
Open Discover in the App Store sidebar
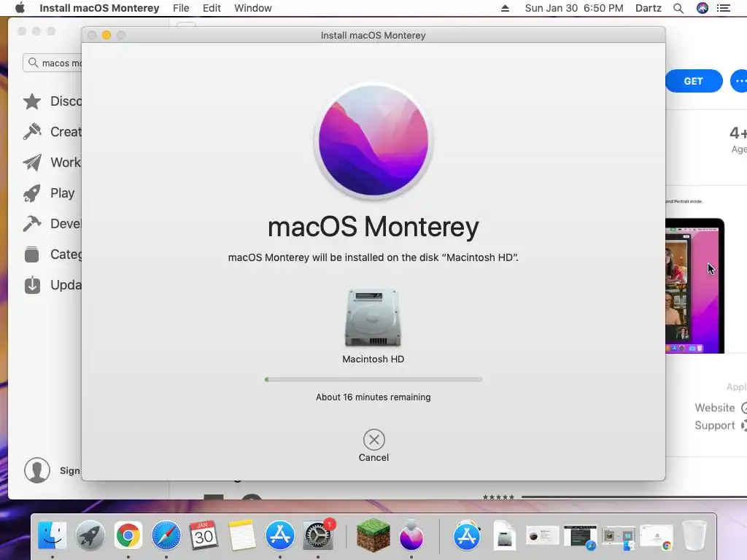53,101
